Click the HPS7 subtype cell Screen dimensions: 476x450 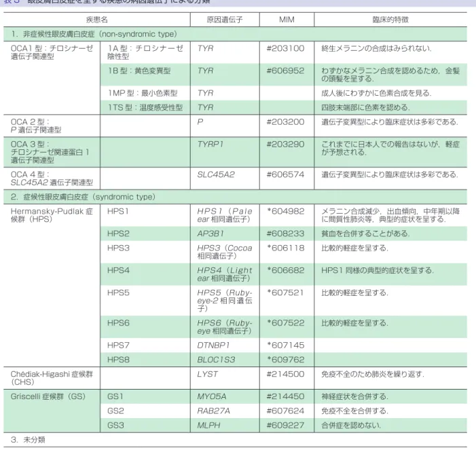tap(145, 345)
